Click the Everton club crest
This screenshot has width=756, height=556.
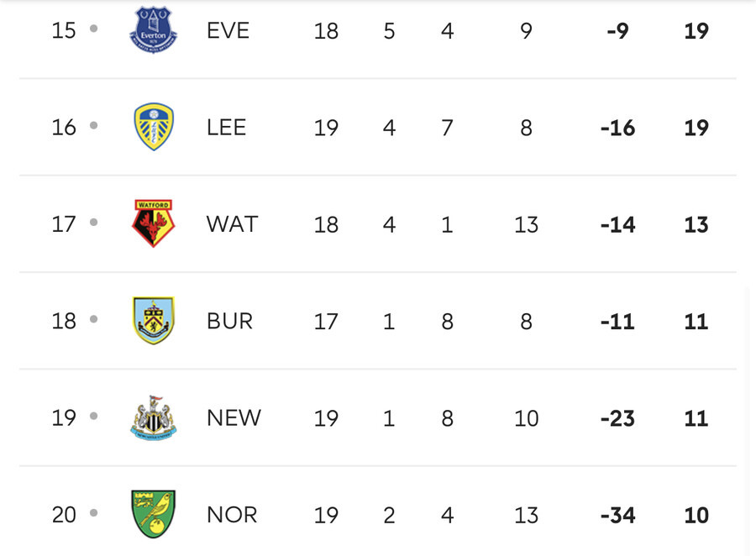point(154,30)
